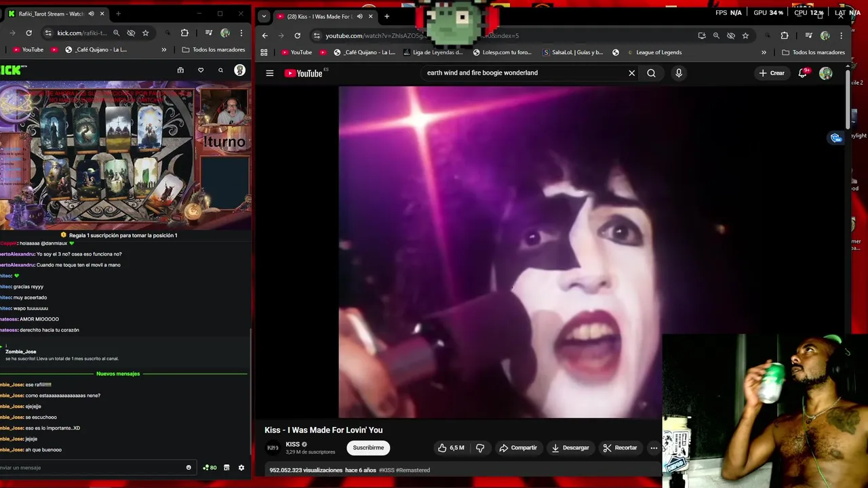Open SalsaLoL Guías bookmark
Image resolution: width=868 pixels, height=488 pixels.
(x=572, y=52)
